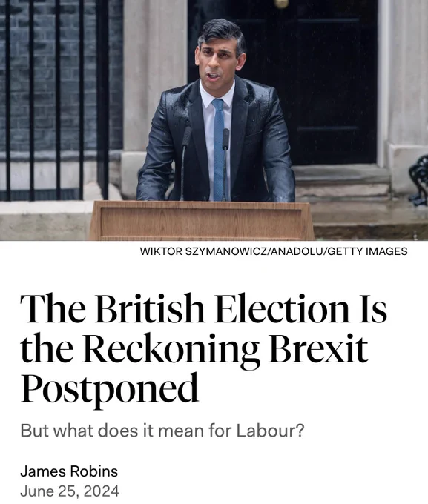Click 'GETTY IMAGES' in the photo credit

tap(367, 251)
